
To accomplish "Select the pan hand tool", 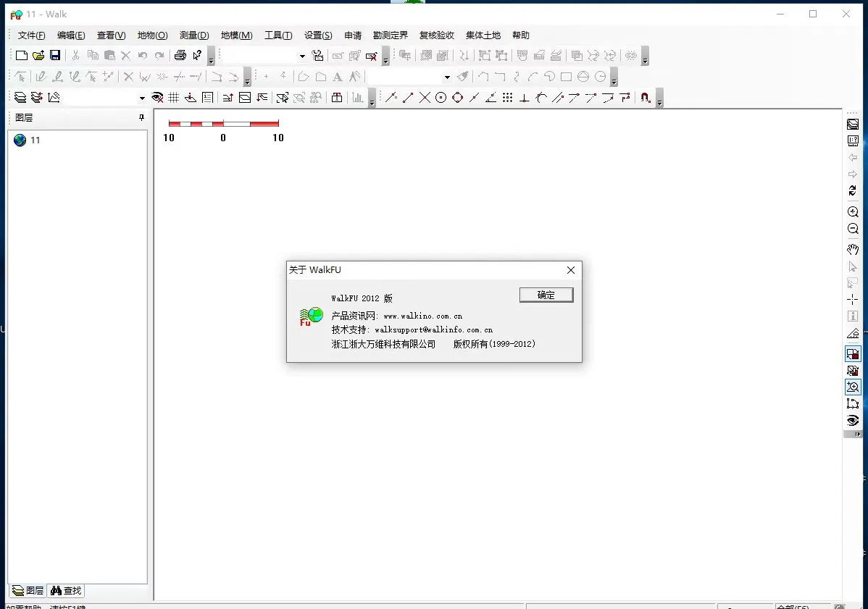I will 853,249.
